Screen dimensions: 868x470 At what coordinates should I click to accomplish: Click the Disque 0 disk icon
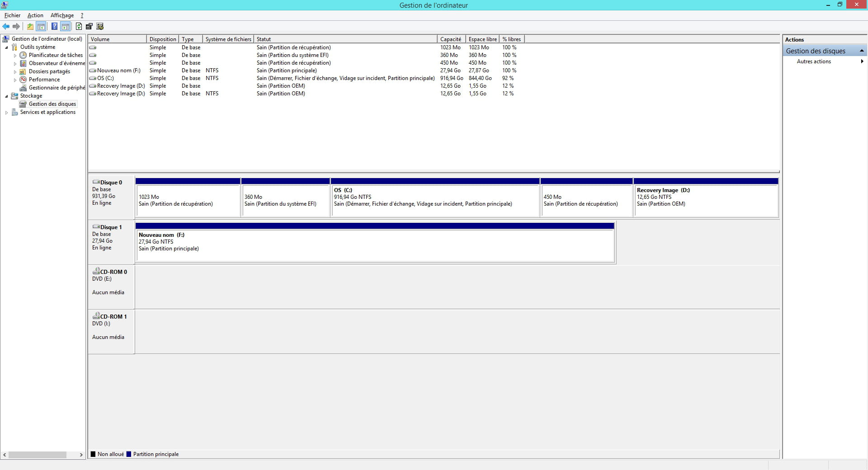tap(96, 182)
